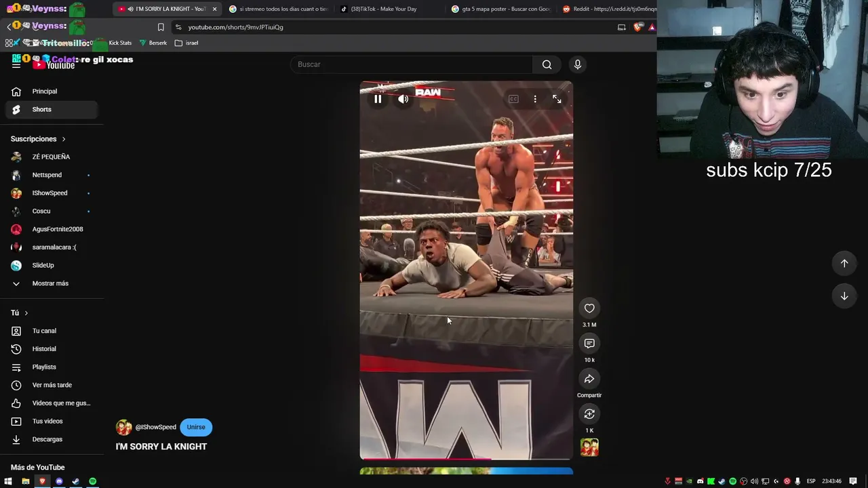The width and height of the screenshot is (868, 488).
Task: Remix the Short with the remix icon
Action: point(589,414)
